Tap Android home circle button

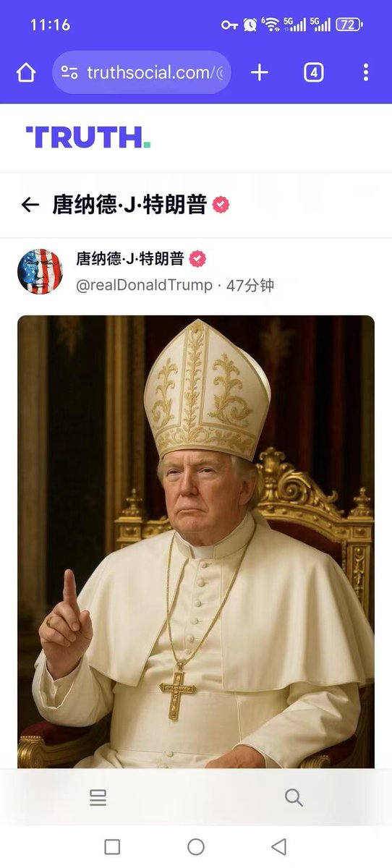[196, 847]
